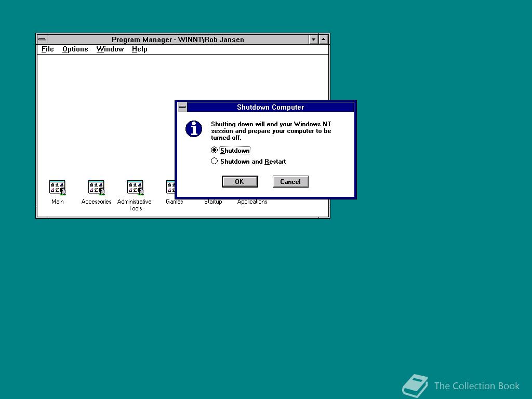Click the Program Manager title bar

point(178,39)
